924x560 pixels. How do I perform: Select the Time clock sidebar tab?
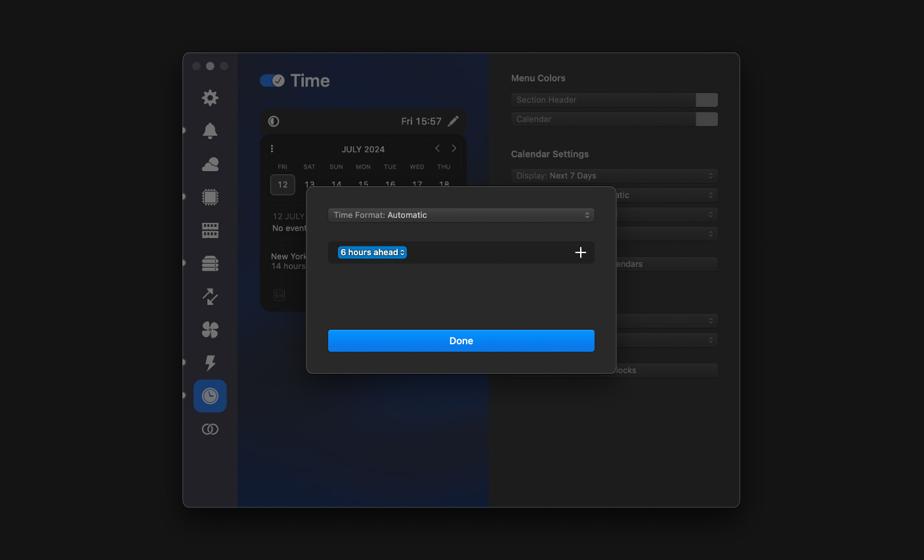tap(210, 396)
